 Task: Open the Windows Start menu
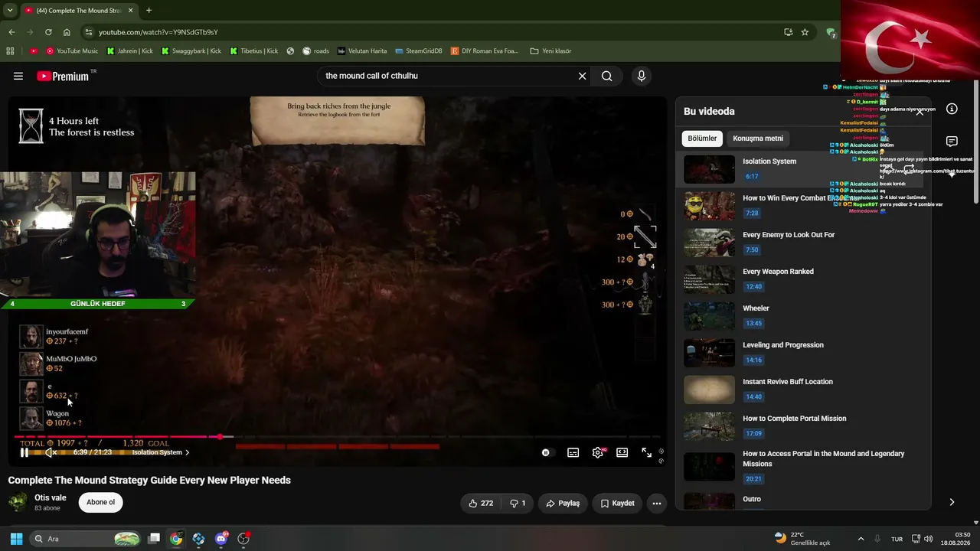16,539
